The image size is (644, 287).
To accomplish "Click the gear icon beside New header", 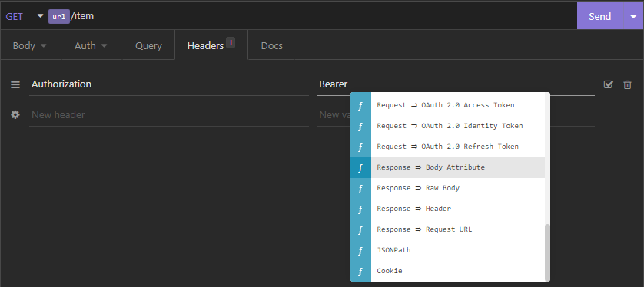I will click(x=15, y=115).
